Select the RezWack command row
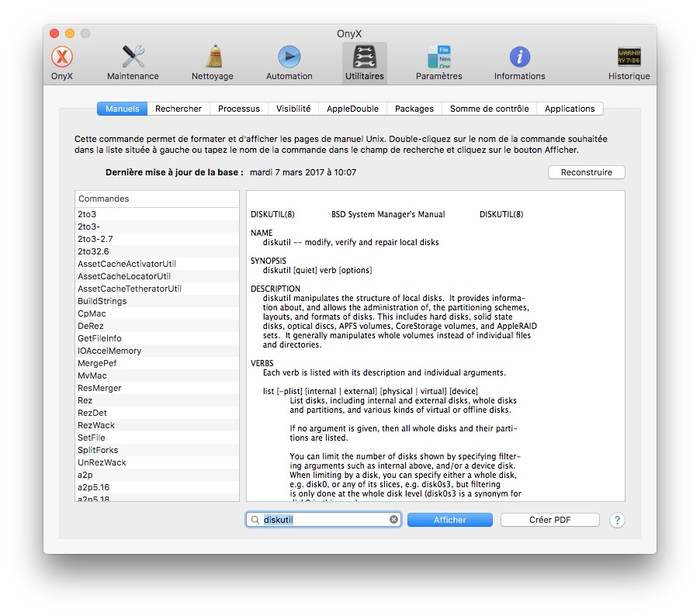The width and height of the screenshot is (700, 616). (x=157, y=425)
